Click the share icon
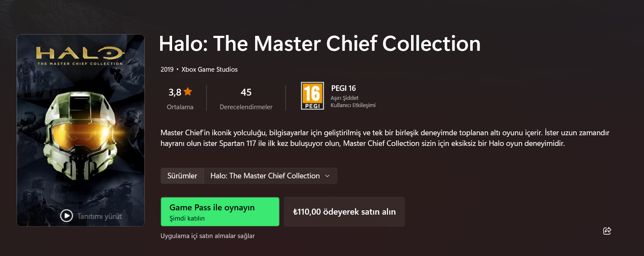Image resolution: width=644 pixels, height=256 pixels. click(x=607, y=231)
